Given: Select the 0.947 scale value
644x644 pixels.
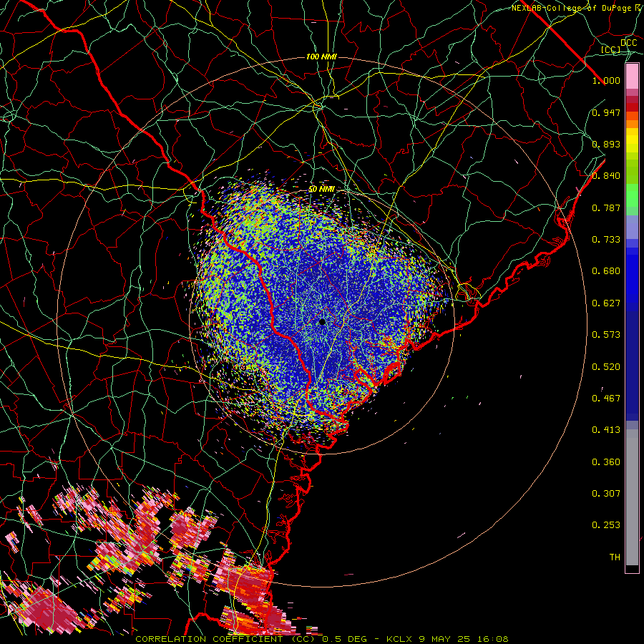Looking at the screenshot, I should coord(606,112).
